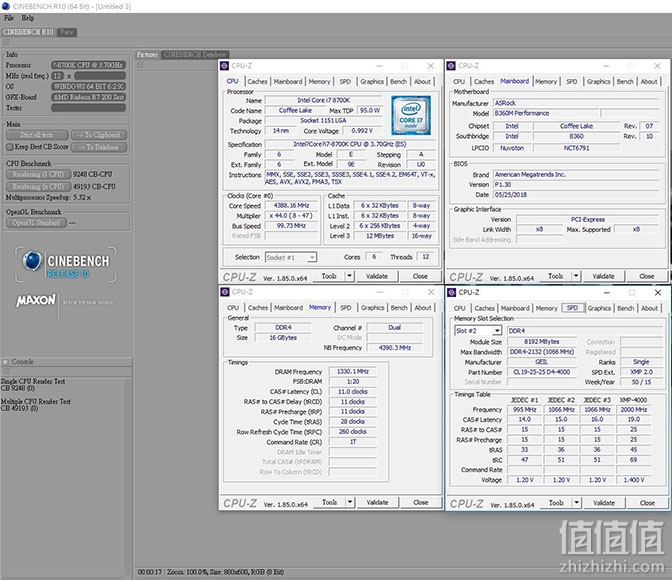Viewport: 672px width, 580px height.
Task: Click DRAM Frequency value 1330.1 MHz
Action: tap(352, 371)
